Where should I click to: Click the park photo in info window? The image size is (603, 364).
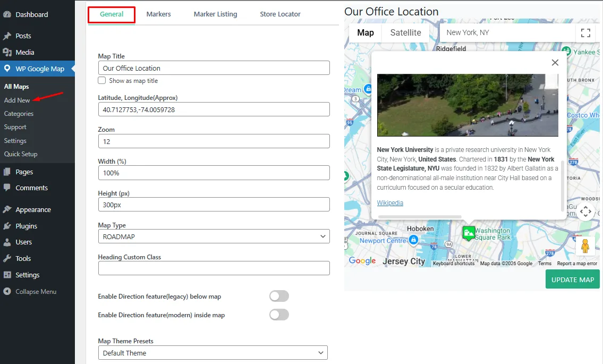[467, 105]
